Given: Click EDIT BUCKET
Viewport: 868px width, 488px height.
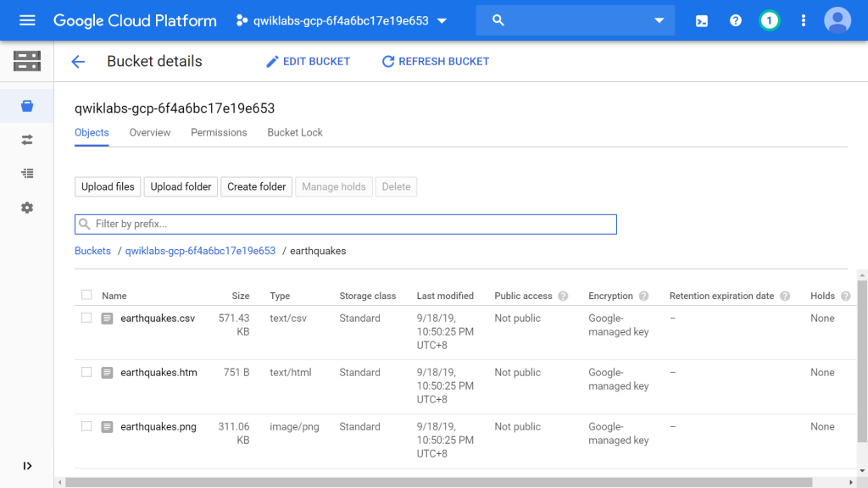Looking at the screenshot, I should pos(308,61).
